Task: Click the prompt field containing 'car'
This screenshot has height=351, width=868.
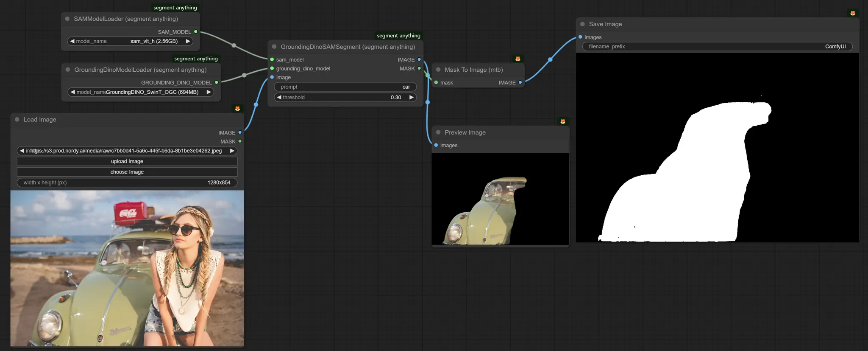Action: click(345, 87)
